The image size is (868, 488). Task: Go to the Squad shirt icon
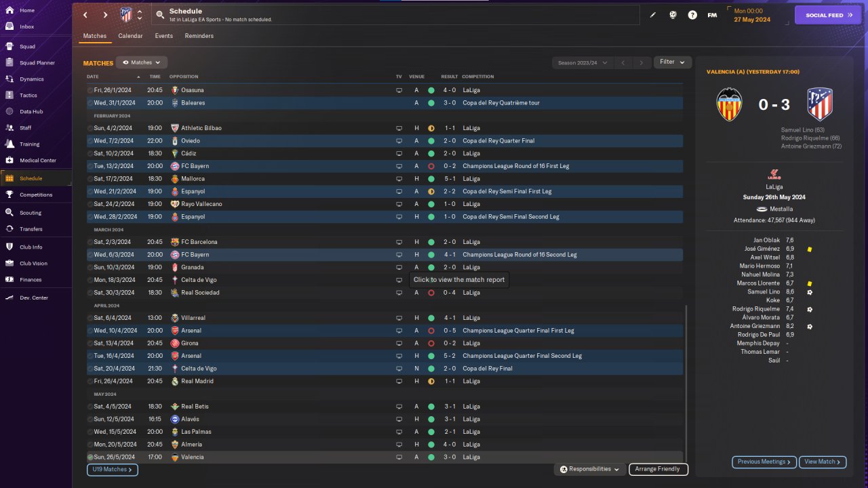pos(9,47)
